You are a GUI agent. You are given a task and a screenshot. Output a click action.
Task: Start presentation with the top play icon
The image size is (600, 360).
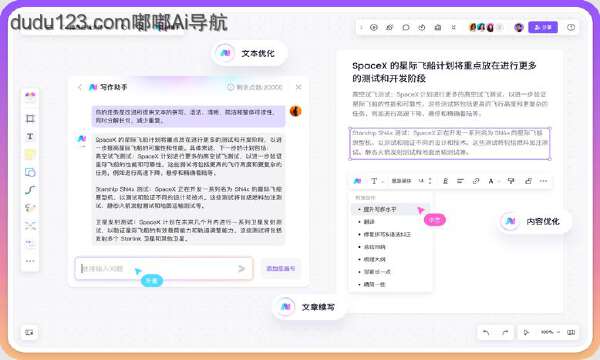click(373, 28)
